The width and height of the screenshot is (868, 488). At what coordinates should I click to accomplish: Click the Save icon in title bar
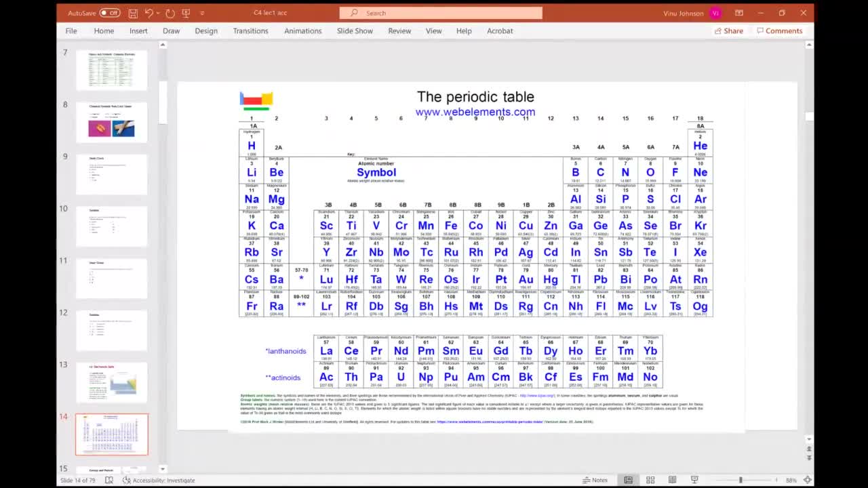[x=133, y=13]
